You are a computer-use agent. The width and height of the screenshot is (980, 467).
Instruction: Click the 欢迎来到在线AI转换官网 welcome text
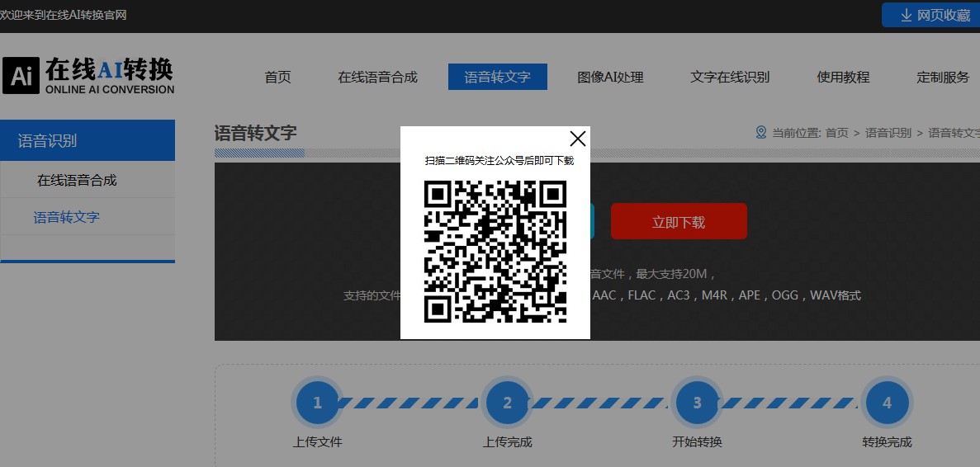(x=63, y=15)
